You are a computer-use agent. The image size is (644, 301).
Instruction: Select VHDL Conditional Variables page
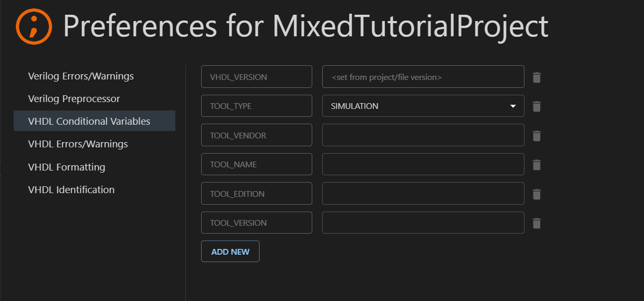point(89,121)
